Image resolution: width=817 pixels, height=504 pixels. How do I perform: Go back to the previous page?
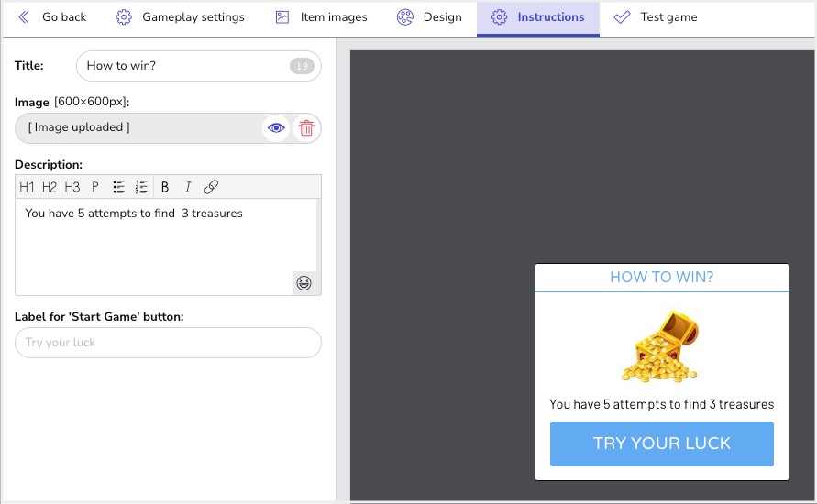point(52,17)
